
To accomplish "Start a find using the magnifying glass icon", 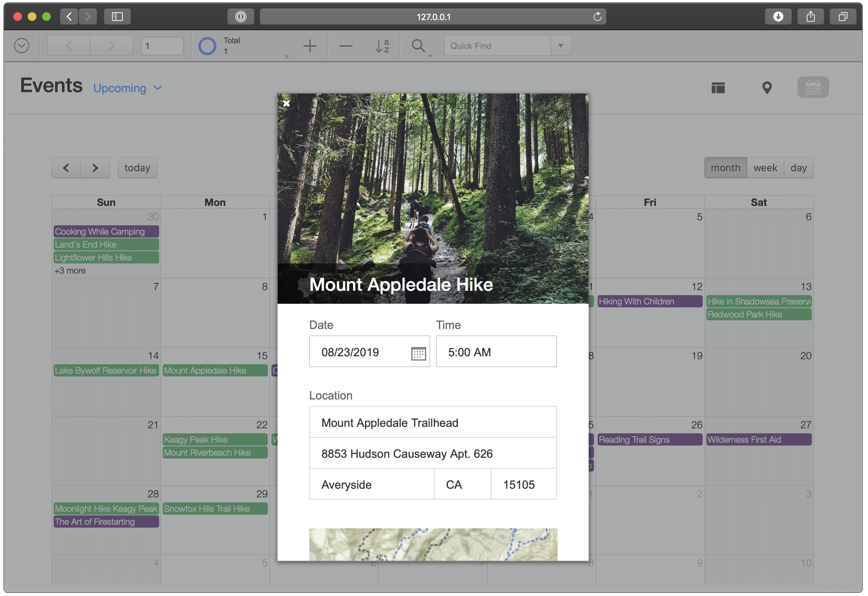I will (418, 46).
